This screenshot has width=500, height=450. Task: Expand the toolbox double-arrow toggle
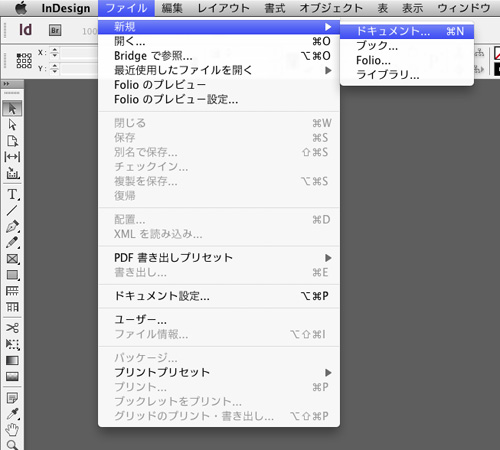coord(6,84)
